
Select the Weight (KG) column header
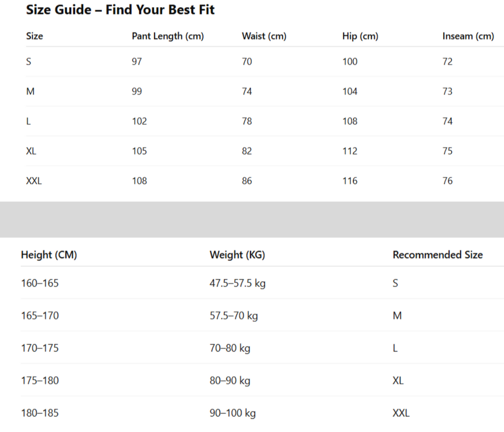coord(237,255)
